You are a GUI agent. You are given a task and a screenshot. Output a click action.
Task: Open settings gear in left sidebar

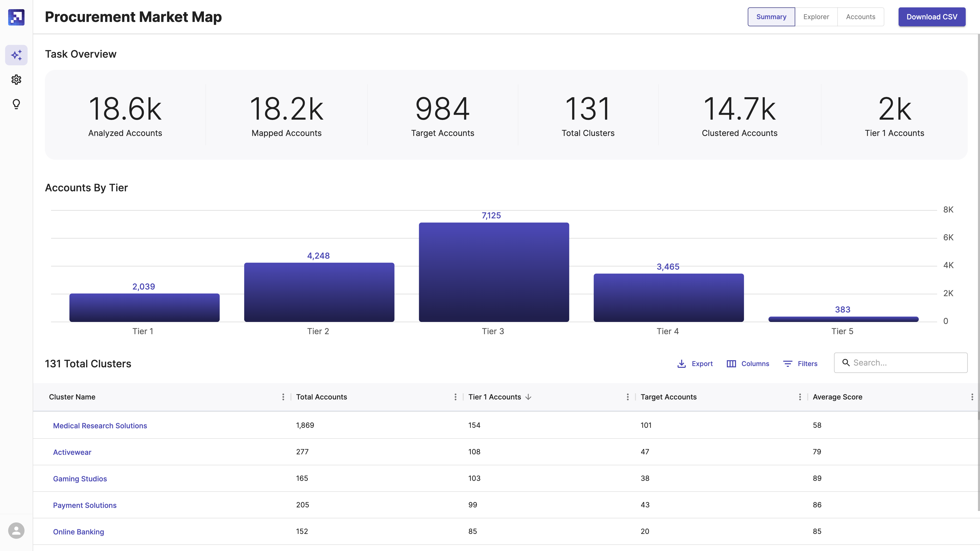16,80
